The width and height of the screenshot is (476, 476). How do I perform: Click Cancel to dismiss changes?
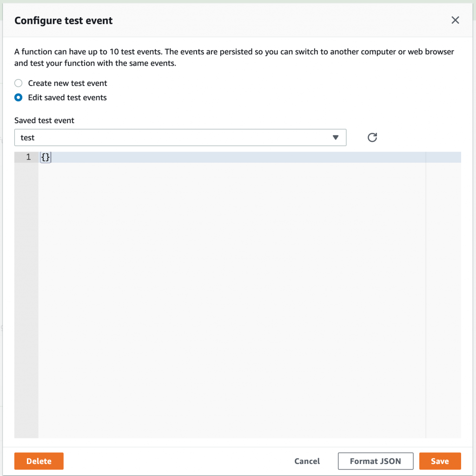307,461
